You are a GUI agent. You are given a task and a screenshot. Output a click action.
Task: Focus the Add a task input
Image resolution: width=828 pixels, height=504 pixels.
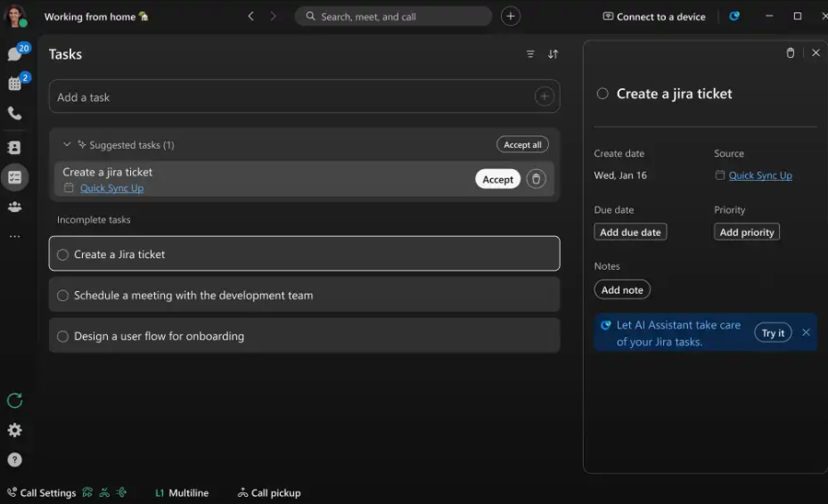pos(304,96)
